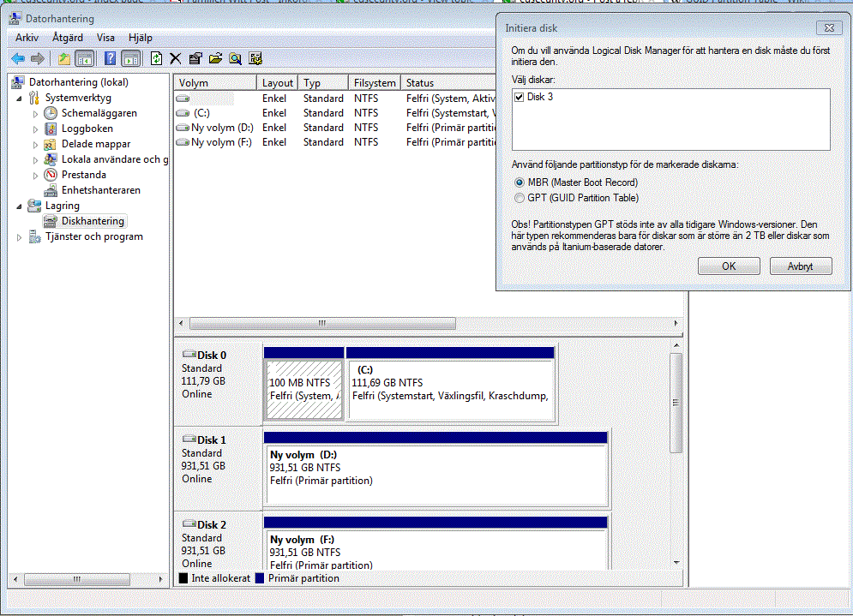Sort by the Status column header
The width and height of the screenshot is (853, 616).
pos(448,82)
